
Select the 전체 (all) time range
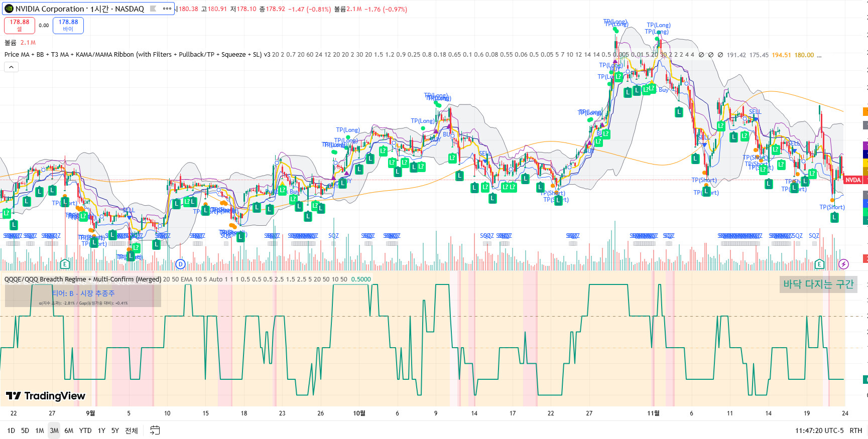[x=132, y=430]
